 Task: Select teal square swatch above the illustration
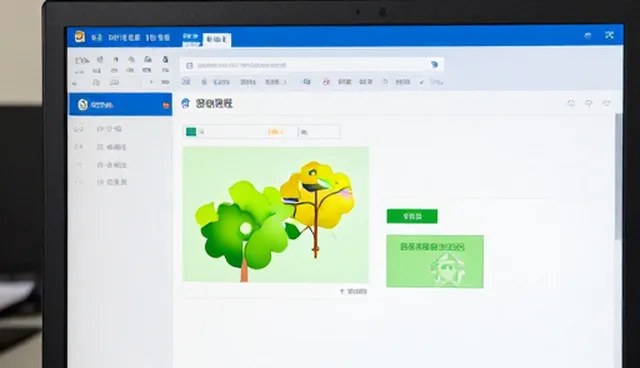(191, 132)
